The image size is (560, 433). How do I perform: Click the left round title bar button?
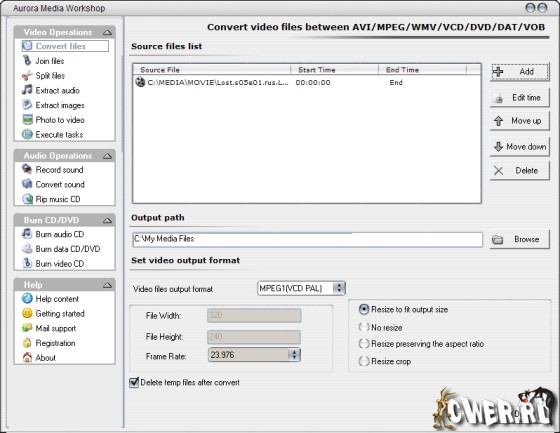pyautogui.click(x=530, y=8)
